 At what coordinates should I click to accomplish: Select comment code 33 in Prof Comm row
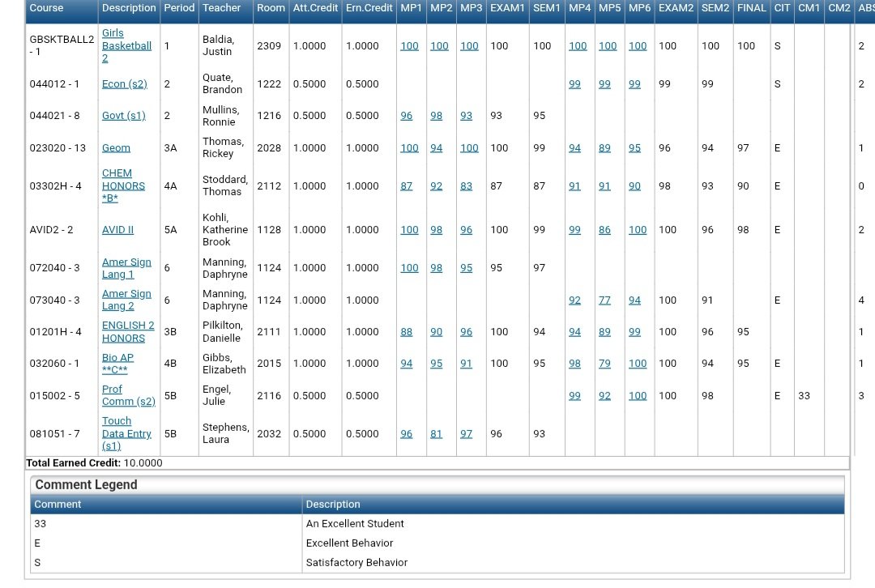coord(804,395)
